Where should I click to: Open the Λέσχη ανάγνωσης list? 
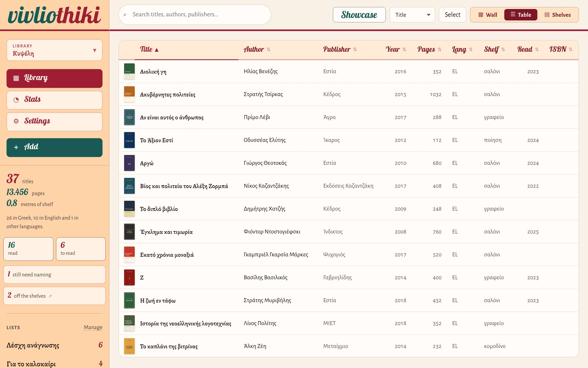55,345
